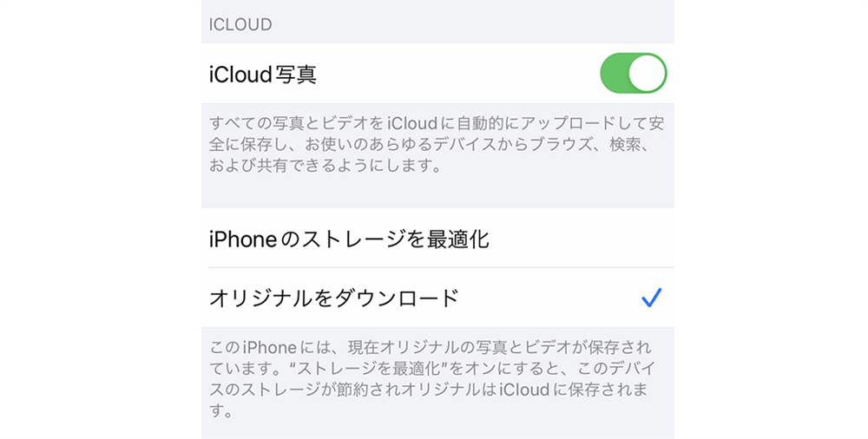Screen dimensions: 868x439
Task: Turn off the iCloud写真 switch
Action: (633, 74)
